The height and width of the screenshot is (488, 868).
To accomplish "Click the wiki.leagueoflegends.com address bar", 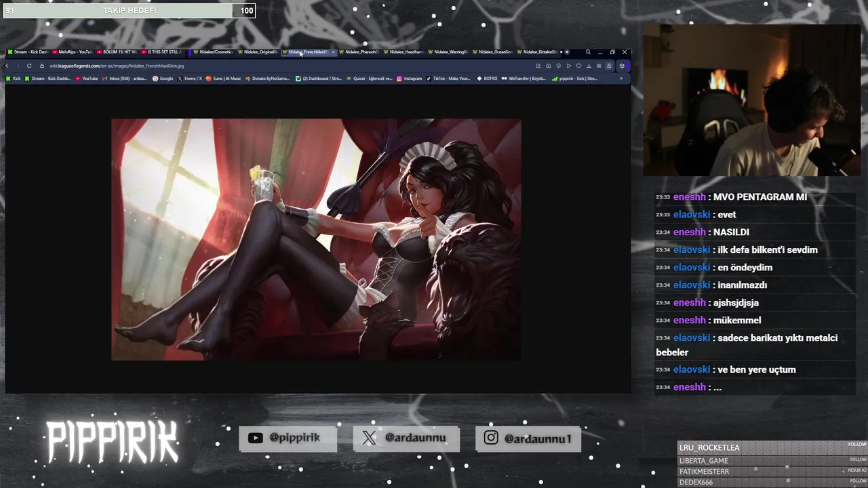I will coord(285,66).
